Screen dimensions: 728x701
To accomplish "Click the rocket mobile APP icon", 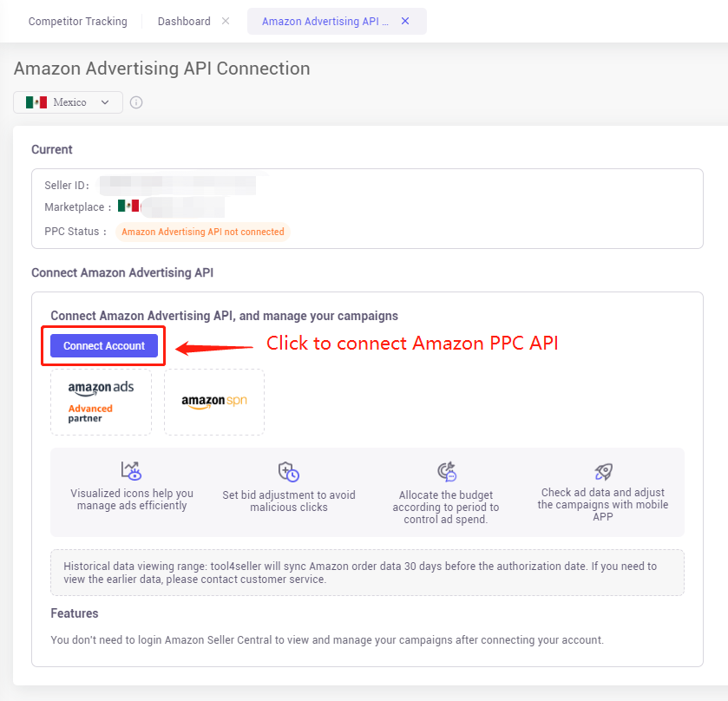I will coord(604,472).
